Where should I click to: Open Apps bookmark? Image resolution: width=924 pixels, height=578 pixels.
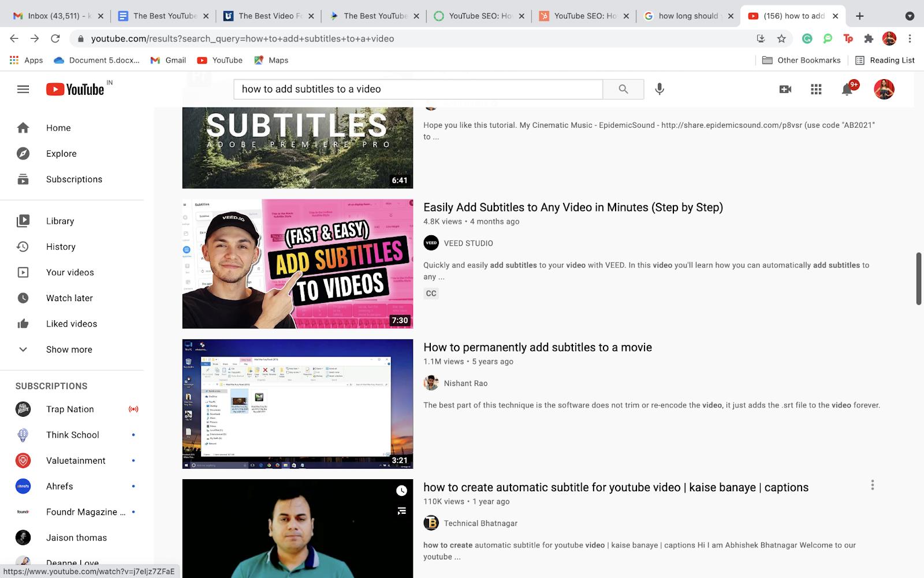click(27, 60)
